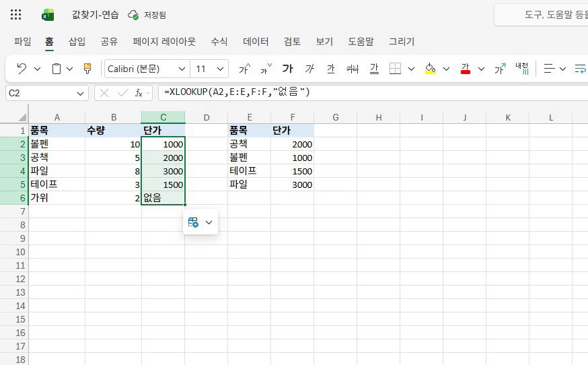Click the formula bar XLOOKUP text

pos(237,92)
